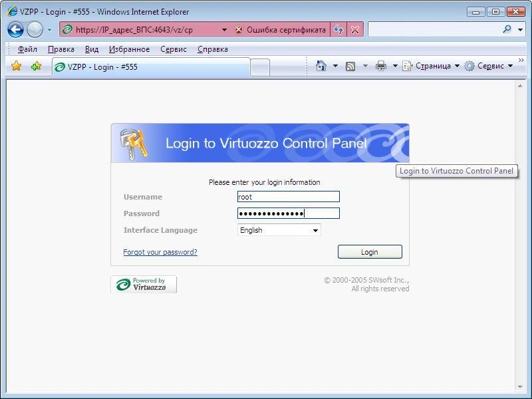Image resolution: width=532 pixels, height=399 pixels.
Task: Click the forward navigation arrow button
Action: [35, 29]
